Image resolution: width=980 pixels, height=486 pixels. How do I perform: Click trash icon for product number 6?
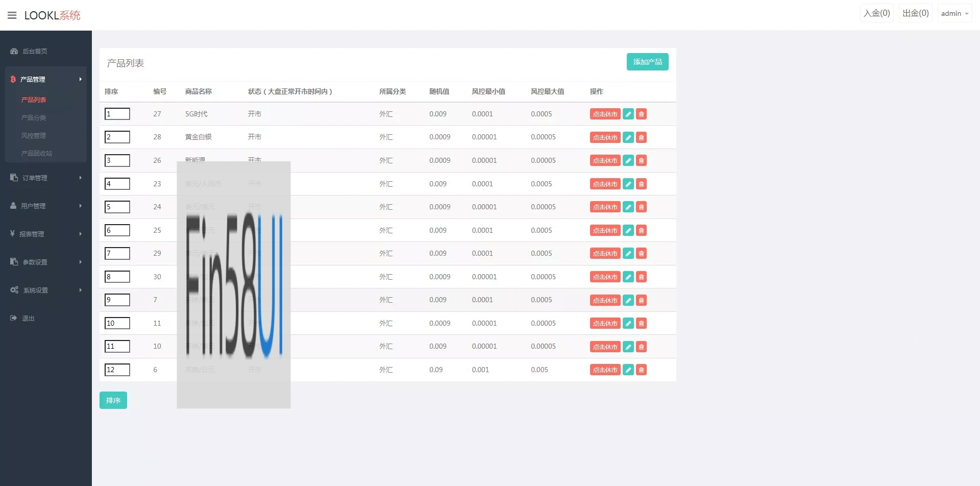[x=642, y=370]
